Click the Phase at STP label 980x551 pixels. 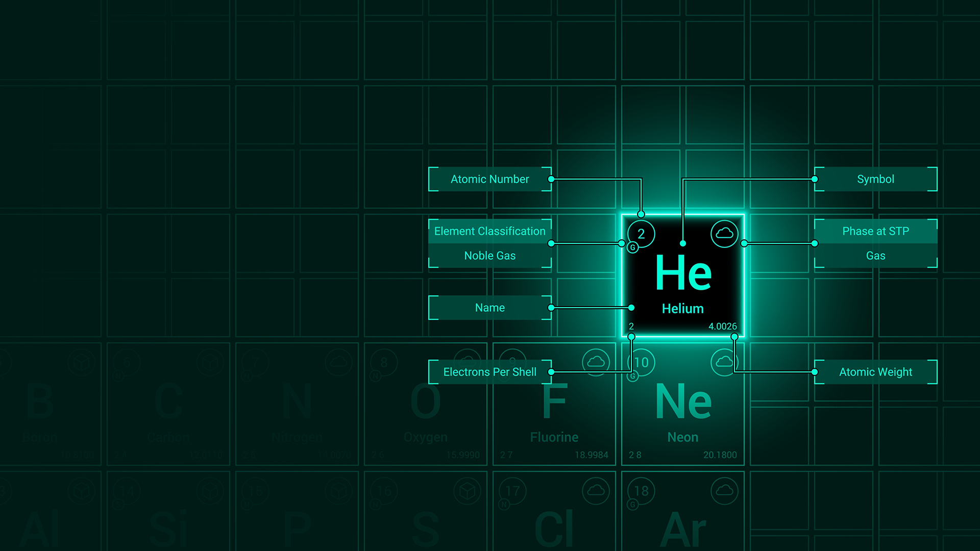tap(875, 231)
